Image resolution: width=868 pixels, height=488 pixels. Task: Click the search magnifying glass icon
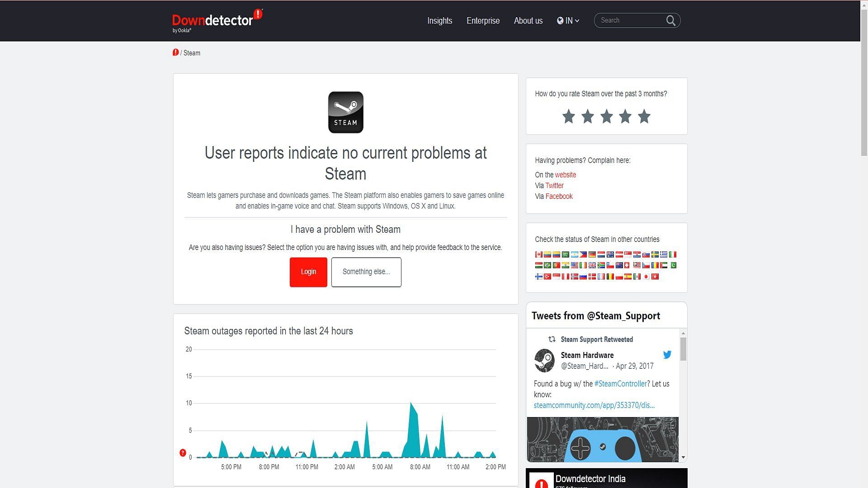671,20
